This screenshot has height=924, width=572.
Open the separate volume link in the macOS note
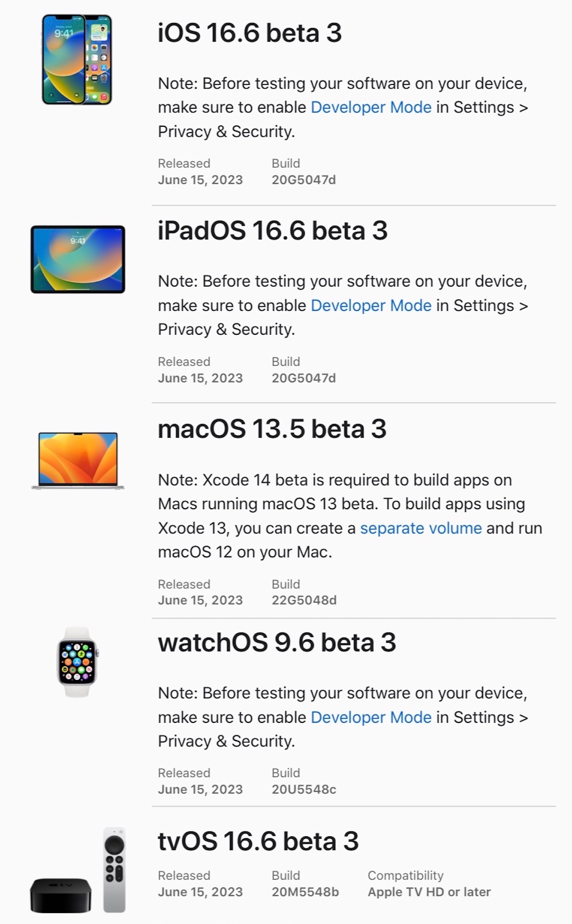pos(421,528)
